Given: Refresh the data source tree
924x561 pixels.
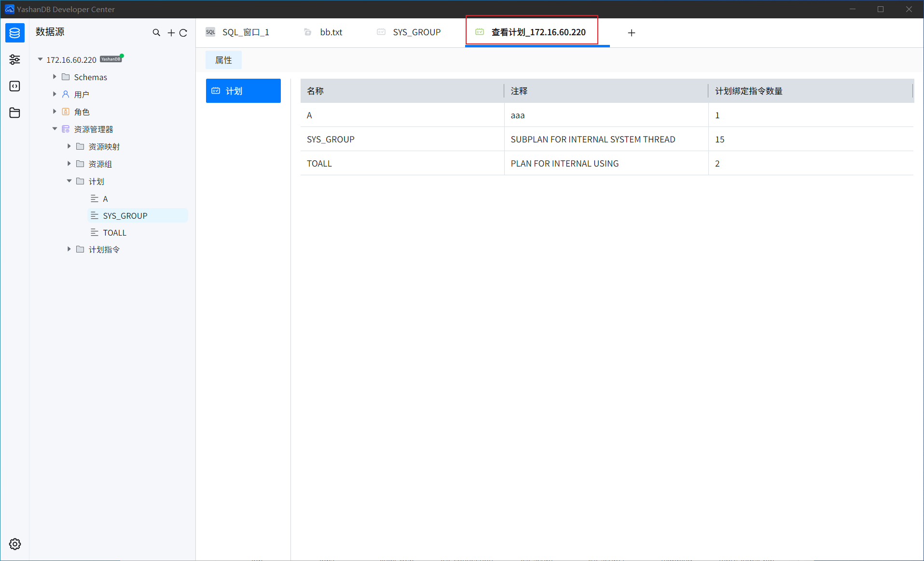Looking at the screenshot, I should (x=183, y=32).
